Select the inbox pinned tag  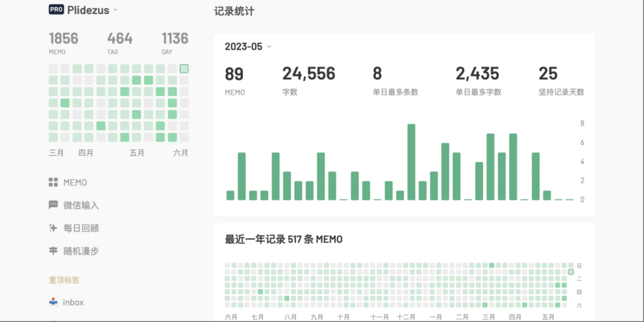pyautogui.click(x=73, y=302)
